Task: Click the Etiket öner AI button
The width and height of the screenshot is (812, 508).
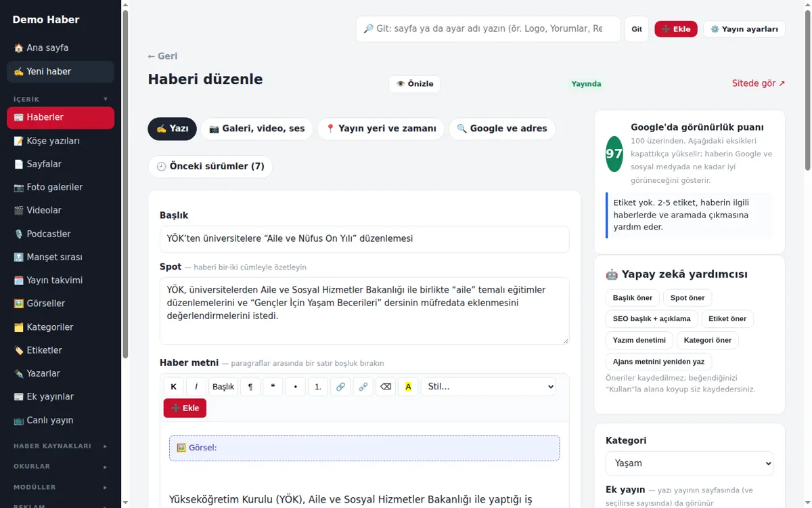Action: [x=727, y=319]
